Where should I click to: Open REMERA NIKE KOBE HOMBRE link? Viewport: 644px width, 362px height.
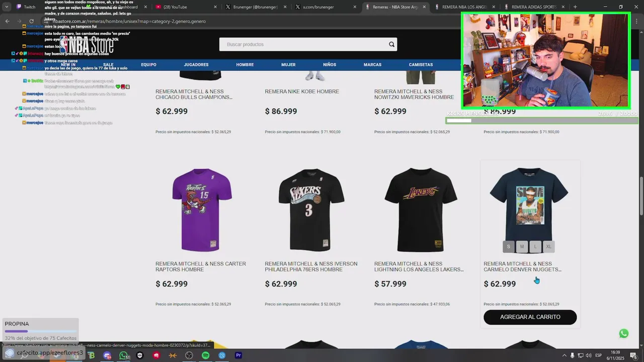(x=302, y=92)
